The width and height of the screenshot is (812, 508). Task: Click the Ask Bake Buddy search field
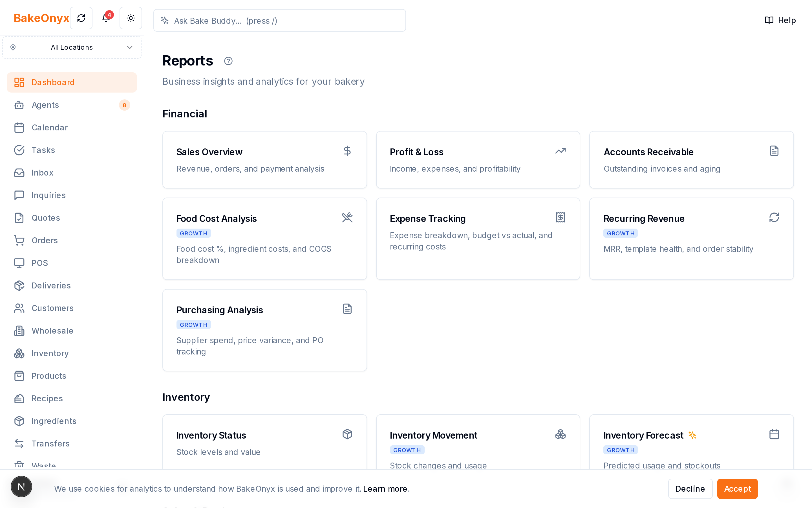click(x=279, y=21)
